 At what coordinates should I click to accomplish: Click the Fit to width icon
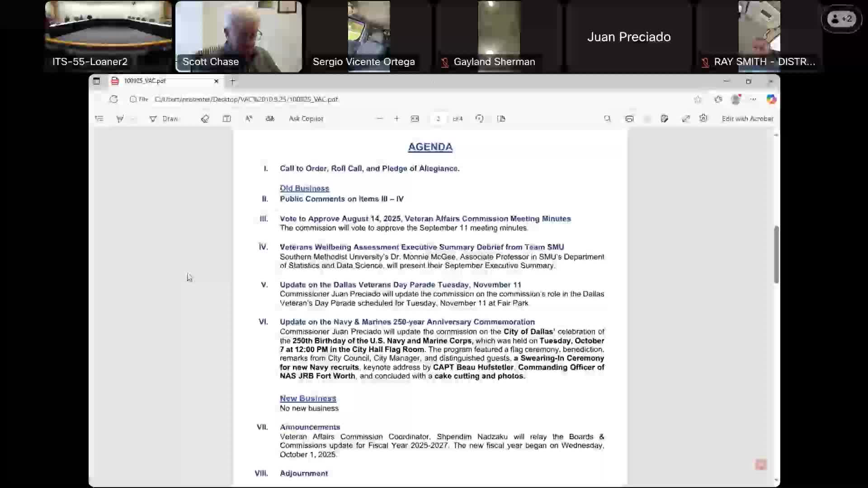tap(415, 119)
